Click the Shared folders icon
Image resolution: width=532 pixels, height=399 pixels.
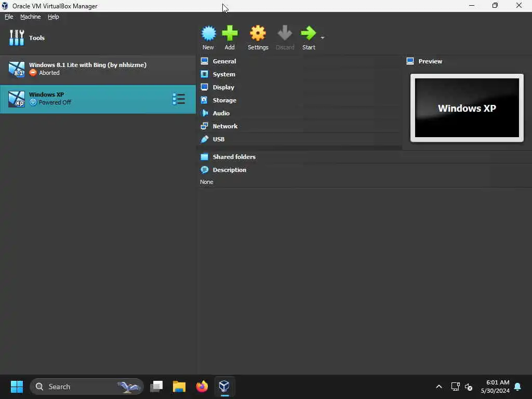(x=204, y=157)
